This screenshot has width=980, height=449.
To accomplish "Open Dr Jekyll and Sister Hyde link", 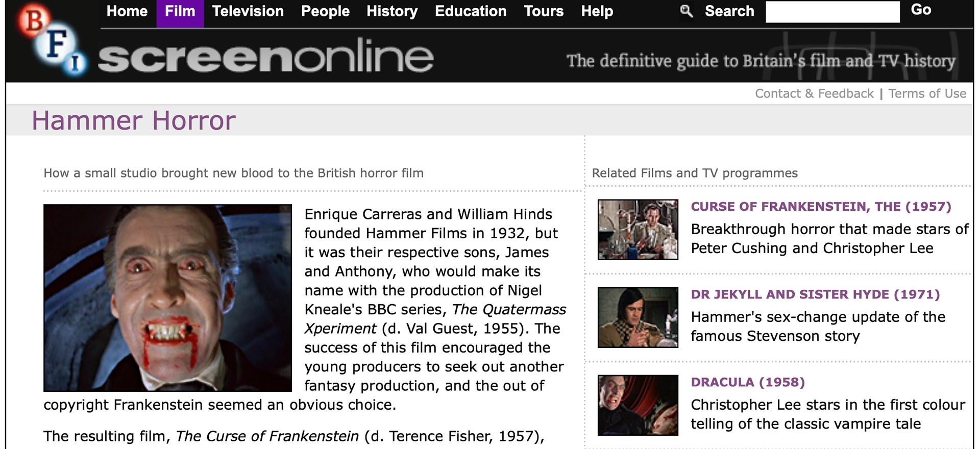I will pyautogui.click(x=815, y=294).
